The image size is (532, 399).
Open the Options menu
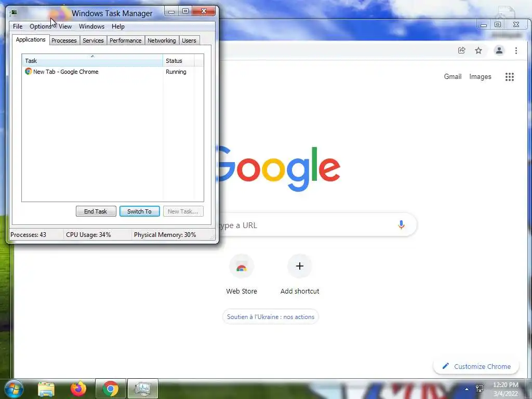[x=41, y=26]
